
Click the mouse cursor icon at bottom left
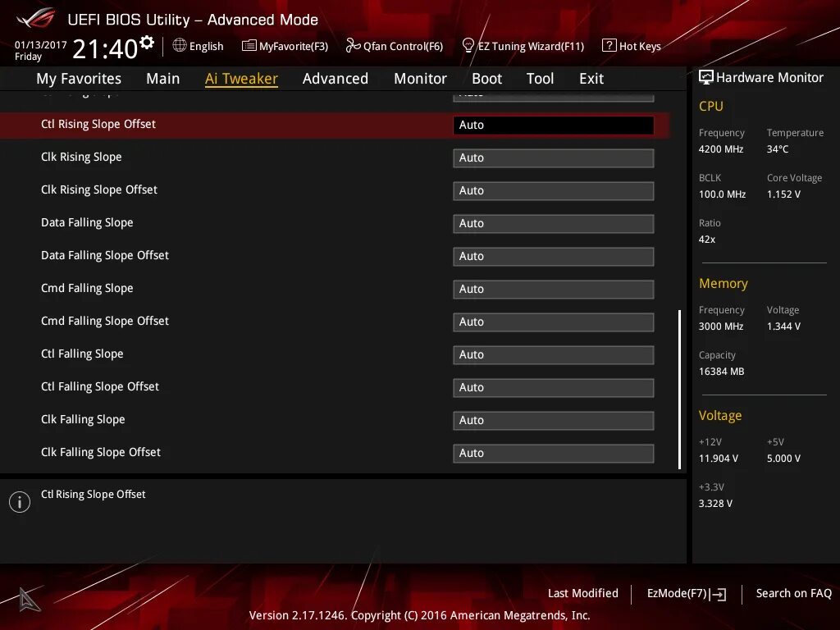point(29,599)
